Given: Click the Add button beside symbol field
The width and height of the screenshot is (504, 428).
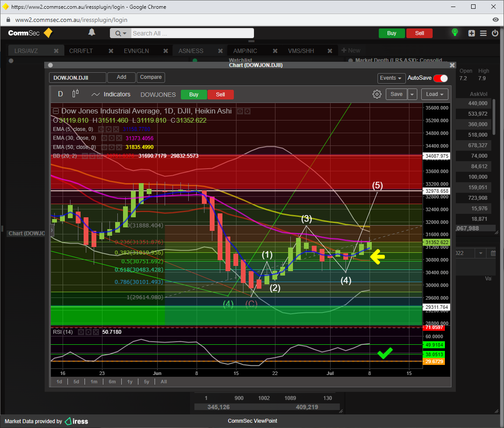Looking at the screenshot, I should click(x=121, y=77).
